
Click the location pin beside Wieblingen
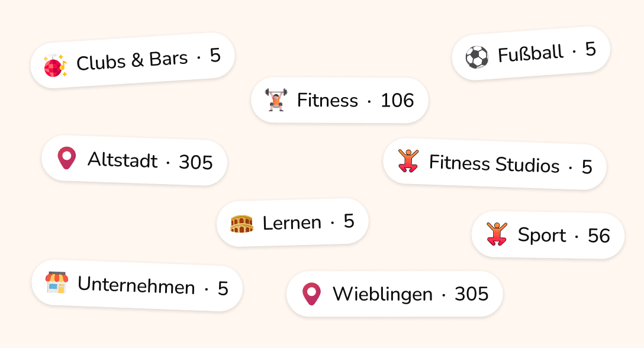point(311,294)
